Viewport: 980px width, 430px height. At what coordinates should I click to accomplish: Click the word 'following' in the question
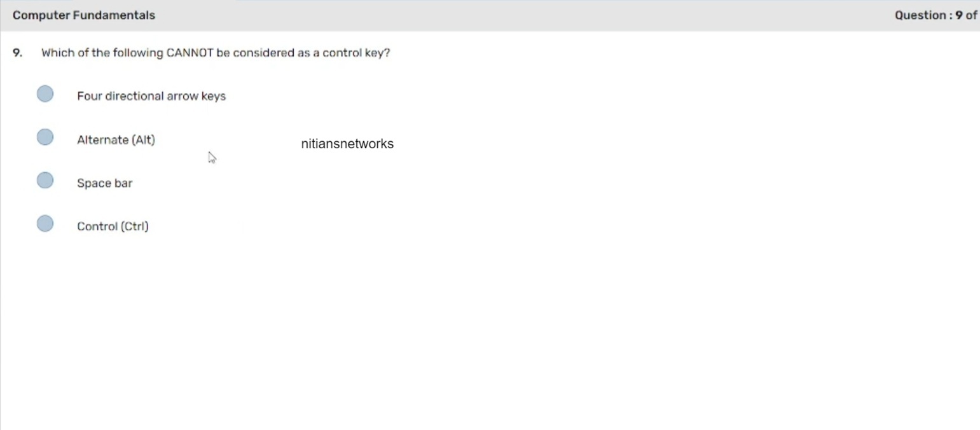(138, 53)
